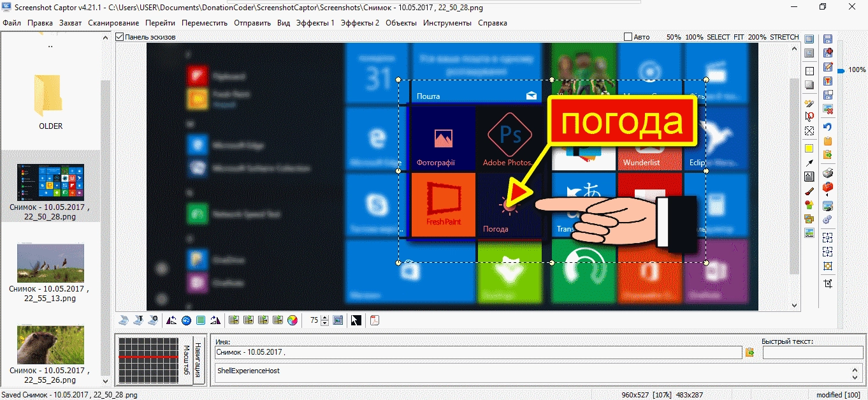Switch to the Масштаб tab
Image resolution: width=868 pixels, height=400 pixels.
click(x=186, y=359)
